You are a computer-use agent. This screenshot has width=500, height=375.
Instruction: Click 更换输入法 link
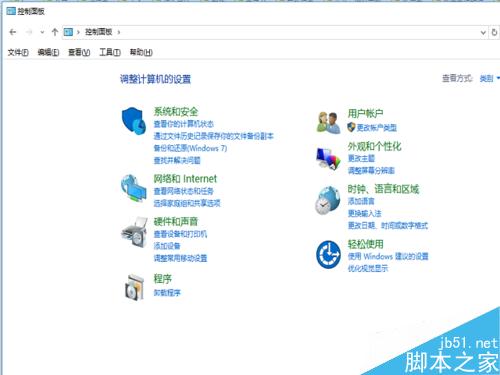click(365, 213)
